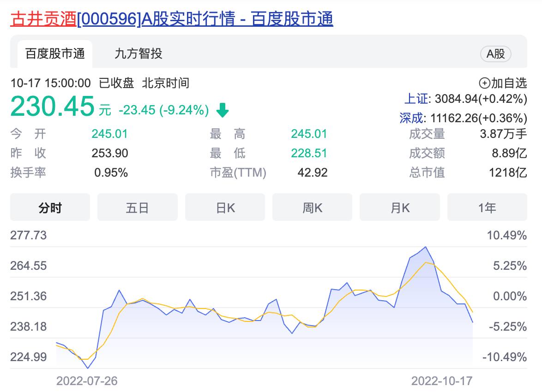Select the 日K chart tab

click(225, 208)
